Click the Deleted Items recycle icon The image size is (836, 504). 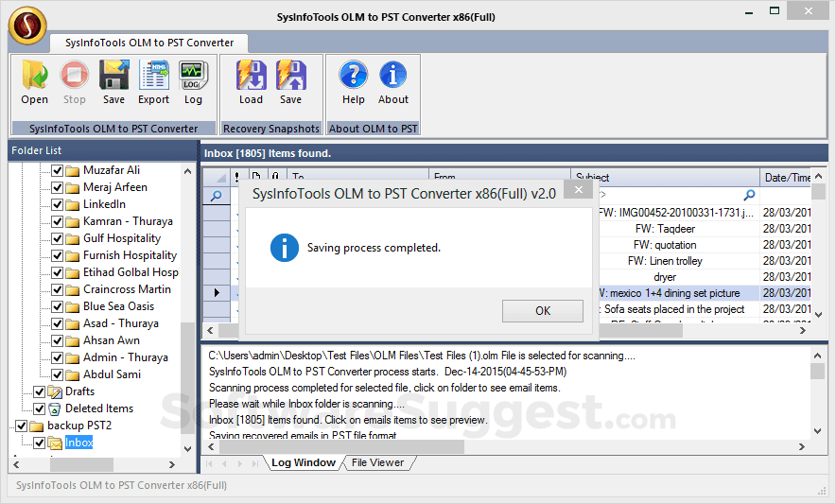tap(55, 409)
